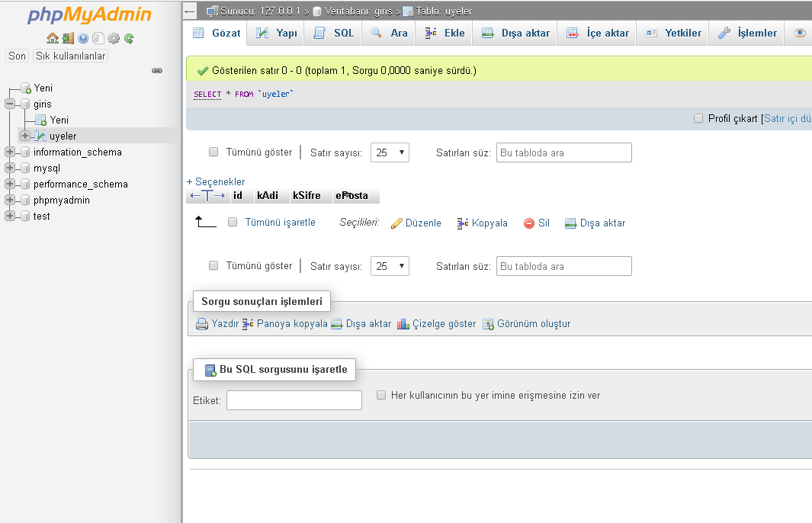Open the Ara search tab
Screen dimensions: 812x523
click(x=389, y=33)
